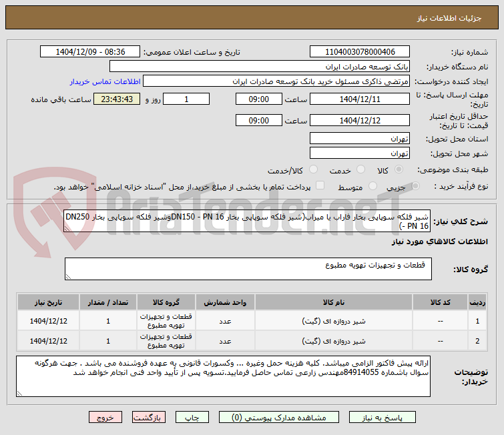Click the پاسخ به نیاز button

coord(383,418)
